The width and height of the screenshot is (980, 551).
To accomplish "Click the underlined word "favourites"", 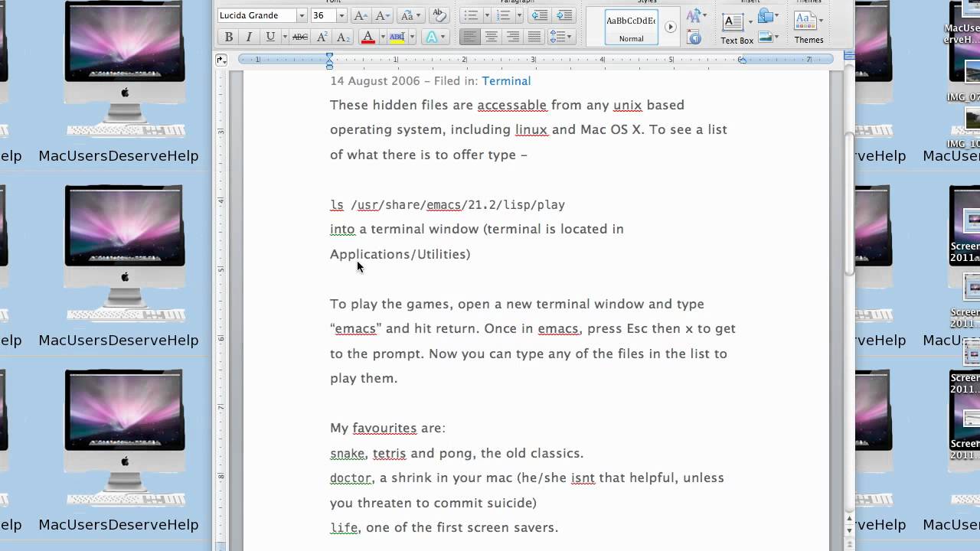I will [x=384, y=428].
